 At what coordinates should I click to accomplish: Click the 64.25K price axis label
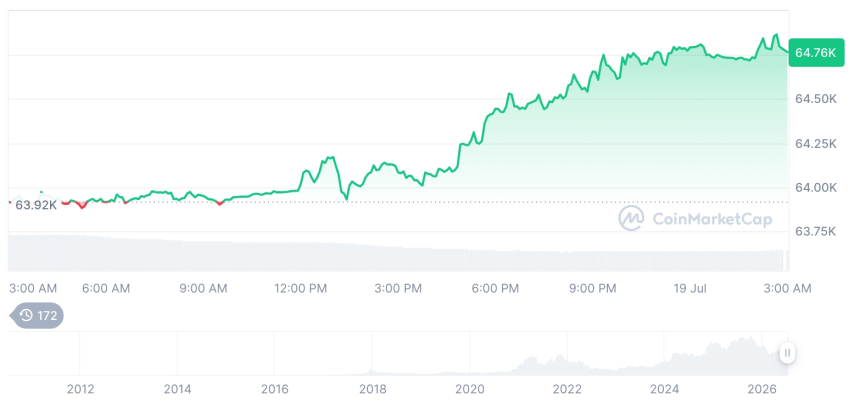tap(816, 144)
